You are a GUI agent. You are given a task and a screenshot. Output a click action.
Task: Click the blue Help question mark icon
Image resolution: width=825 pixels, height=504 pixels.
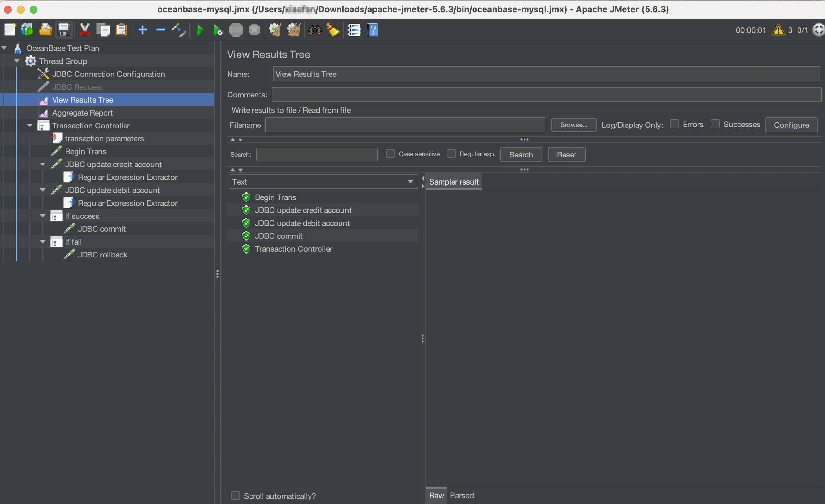point(373,30)
